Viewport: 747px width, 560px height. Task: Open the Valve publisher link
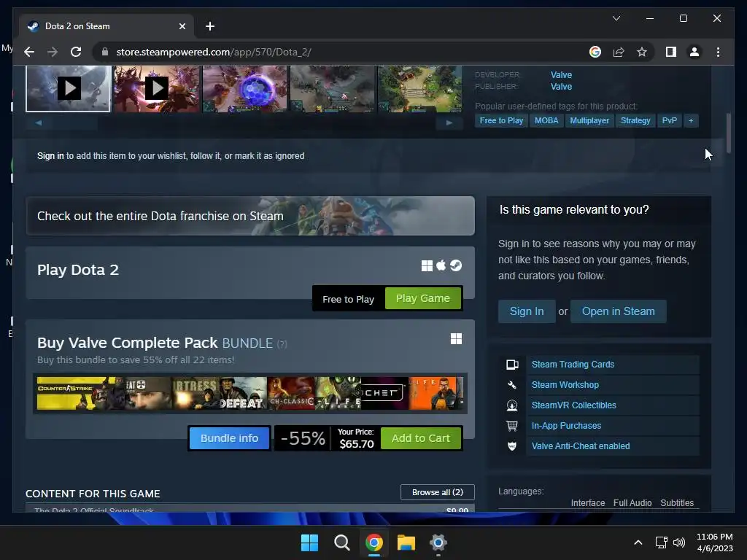pos(561,87)
